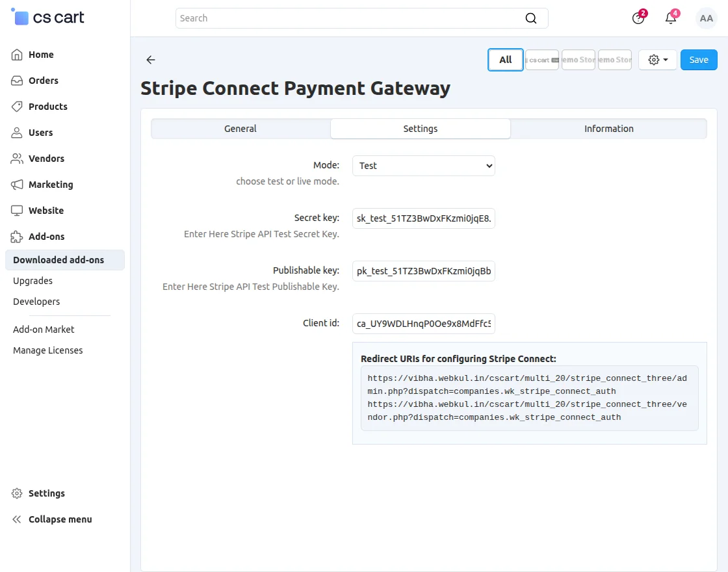Click 'Enter Here Stripe API Test Publishable Key.' hint
Image resolution: width=728 pixels, height=572 pixels.
[251, 287]
